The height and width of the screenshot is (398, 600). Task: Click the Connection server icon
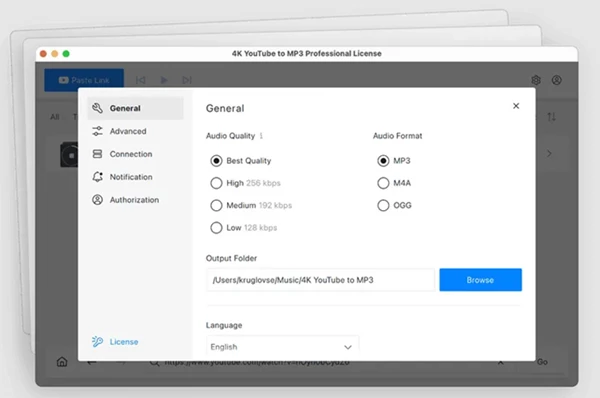98,154
